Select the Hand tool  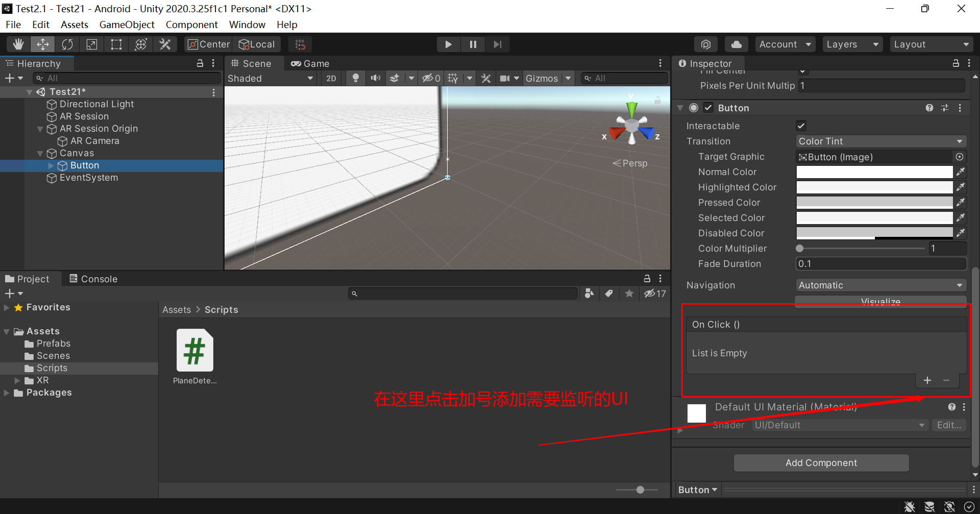(18, 44)
